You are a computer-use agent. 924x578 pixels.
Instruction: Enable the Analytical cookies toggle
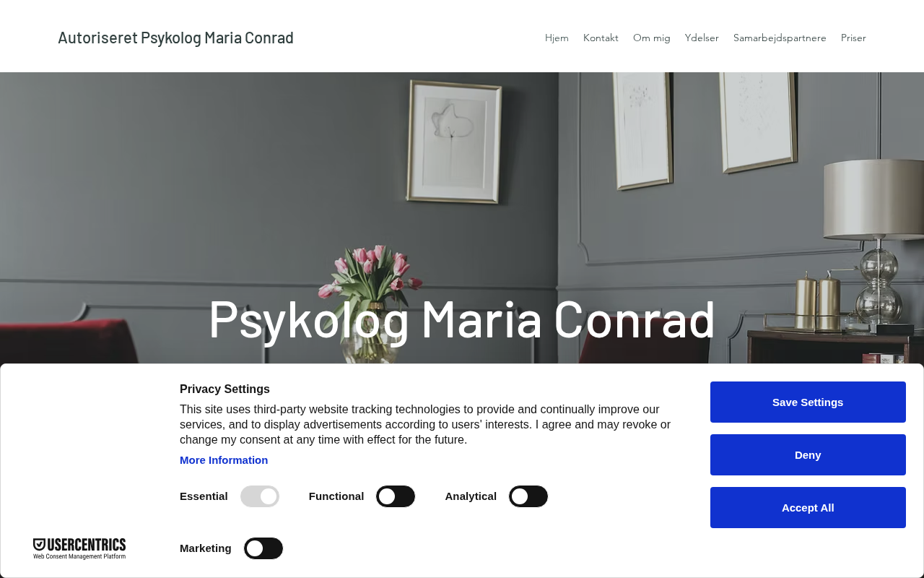pyautogui.click(x=528, y=496)
